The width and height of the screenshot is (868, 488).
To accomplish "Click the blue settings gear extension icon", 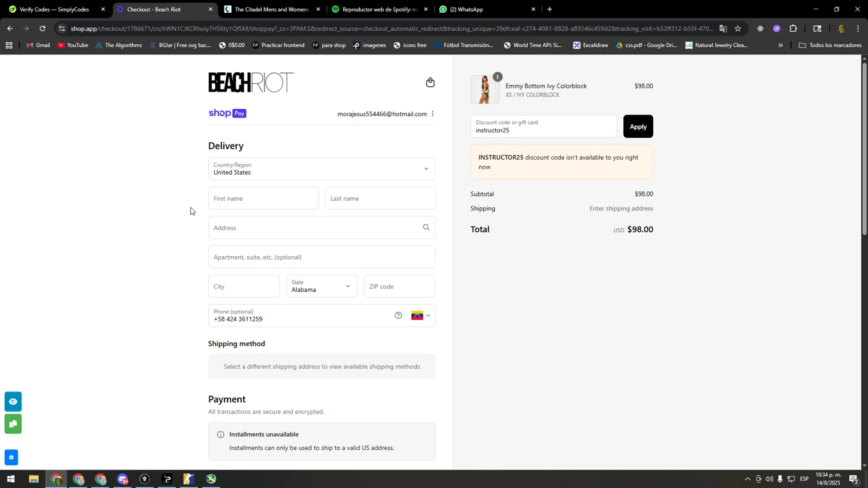I will click(x=12, y=457).
